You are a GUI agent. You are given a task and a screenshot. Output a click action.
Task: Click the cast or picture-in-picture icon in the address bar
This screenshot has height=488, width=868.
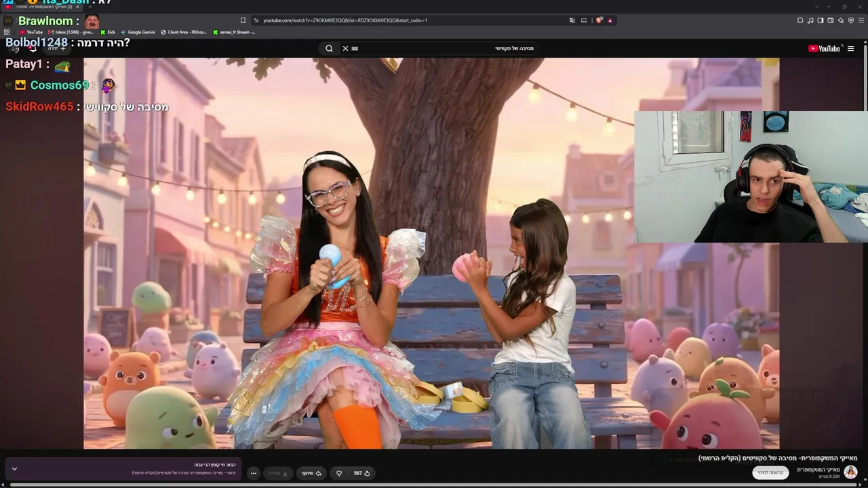[584, 20]
